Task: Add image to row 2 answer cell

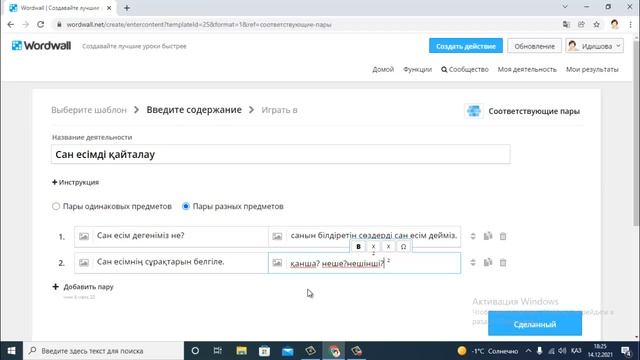Action: click(x=277, y=262)
